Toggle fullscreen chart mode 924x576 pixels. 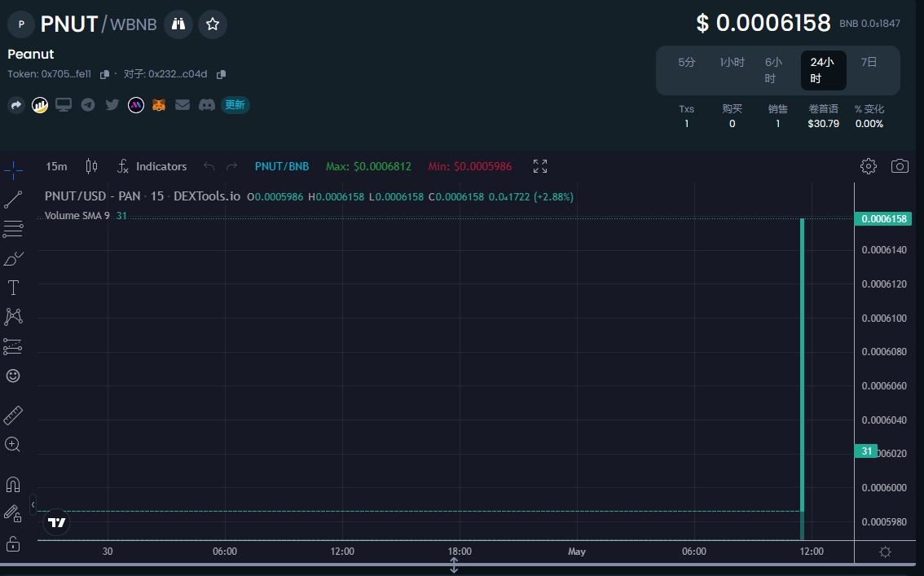click(x=539, y=167)
